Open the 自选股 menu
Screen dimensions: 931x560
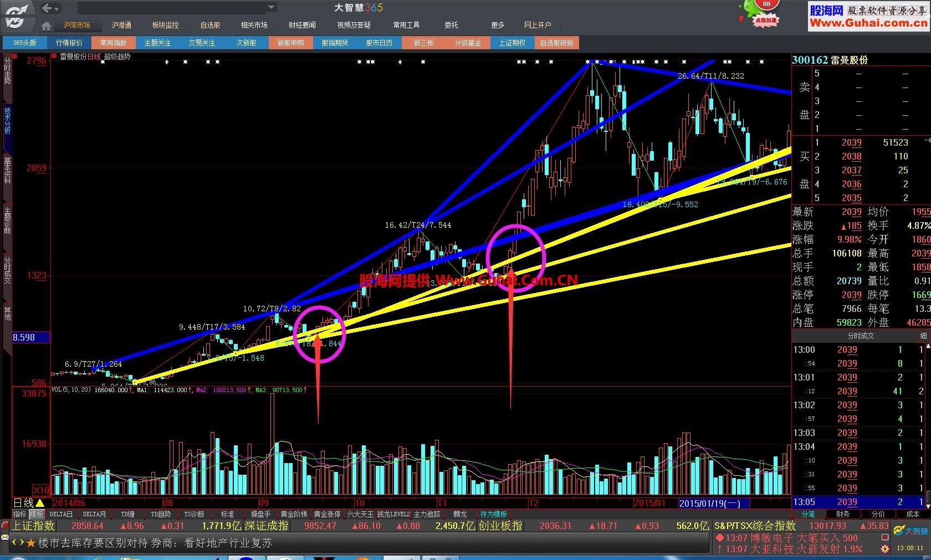point(210,25)
